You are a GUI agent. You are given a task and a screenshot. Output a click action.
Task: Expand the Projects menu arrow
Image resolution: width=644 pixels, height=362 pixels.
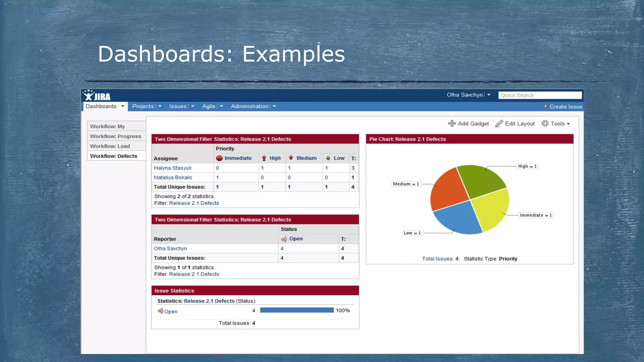click(160, 106)
